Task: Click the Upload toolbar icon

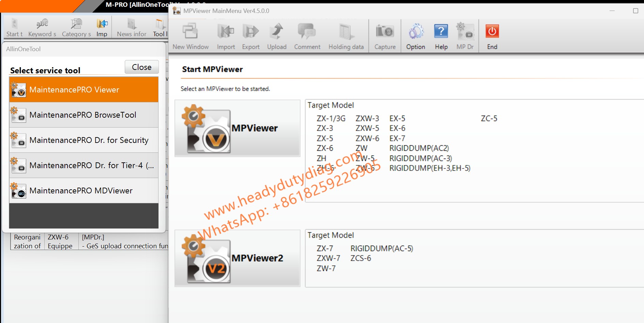Action: (x=276, y=36)
